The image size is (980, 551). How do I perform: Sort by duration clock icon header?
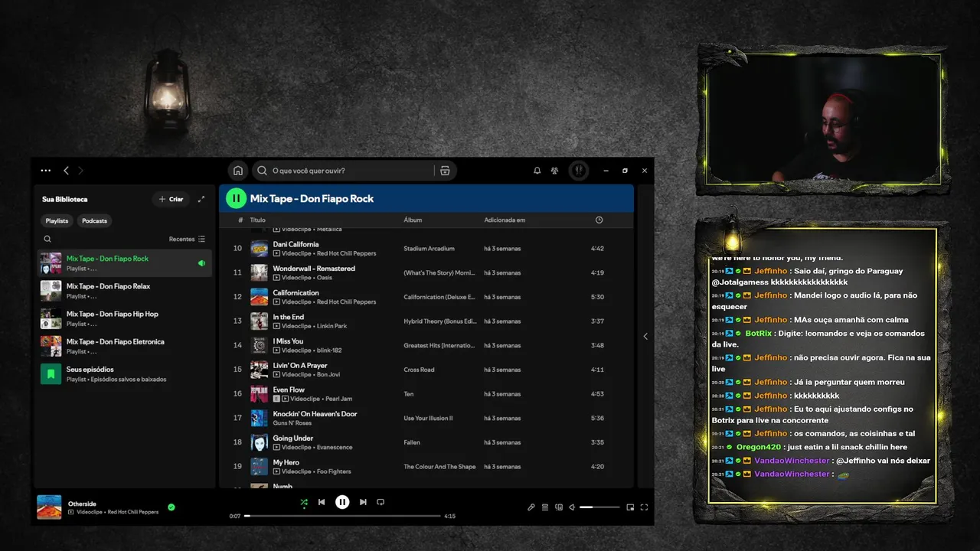click(x=599, y=220)
